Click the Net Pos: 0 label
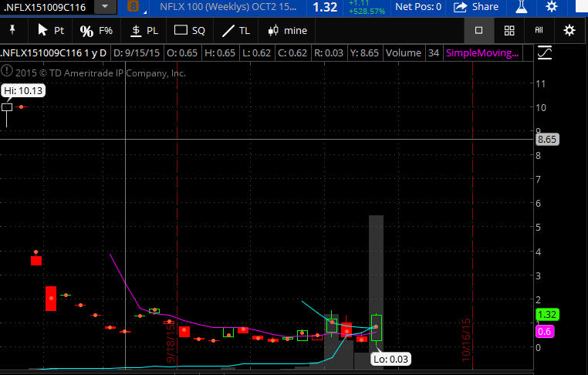 (x=417, y=7)
